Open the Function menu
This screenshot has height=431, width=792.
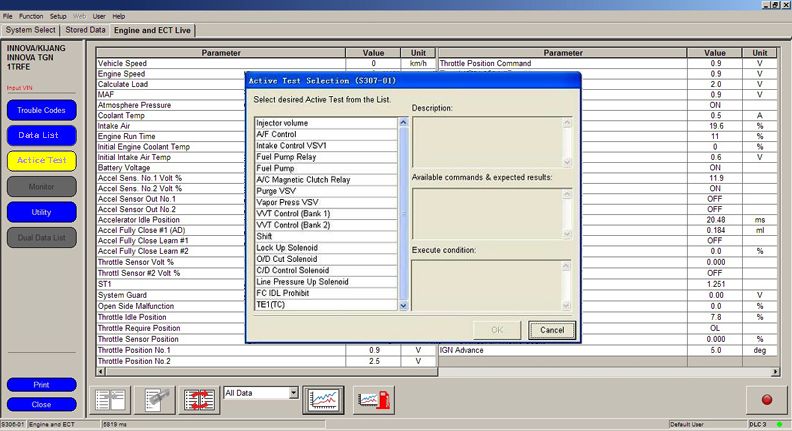31,16
